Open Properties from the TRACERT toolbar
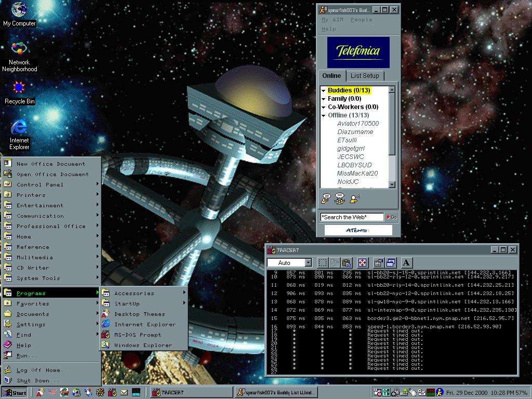The image size is (532, 399). pos(379,263)
